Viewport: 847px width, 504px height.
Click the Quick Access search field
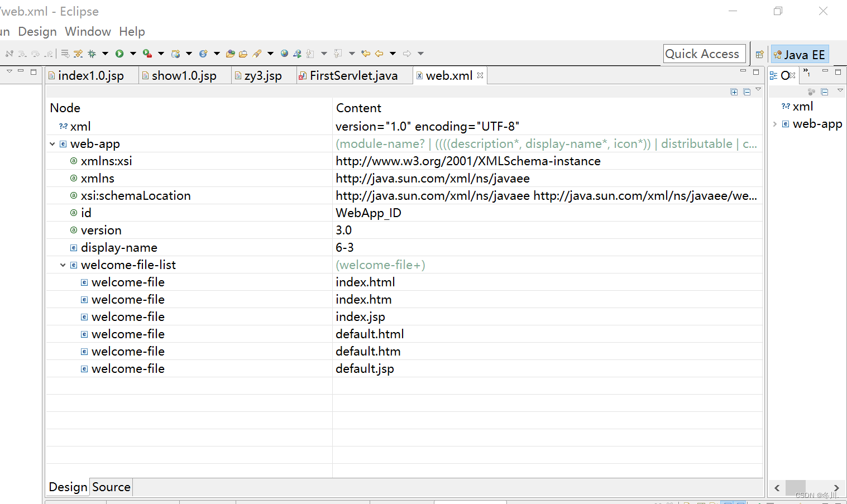point(705,54)
